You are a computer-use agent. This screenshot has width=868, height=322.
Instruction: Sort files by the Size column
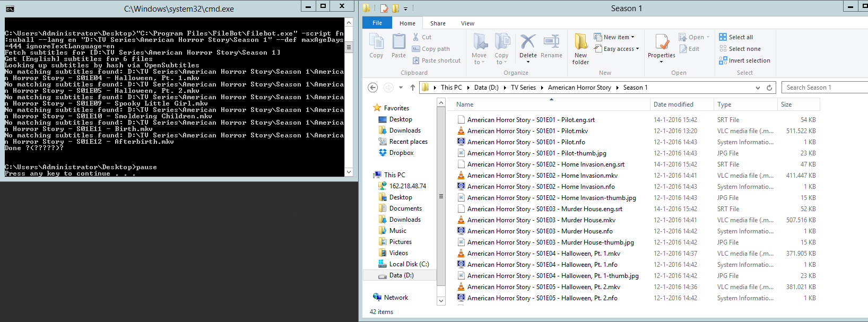pyautogui.click(x=798, y=105)
